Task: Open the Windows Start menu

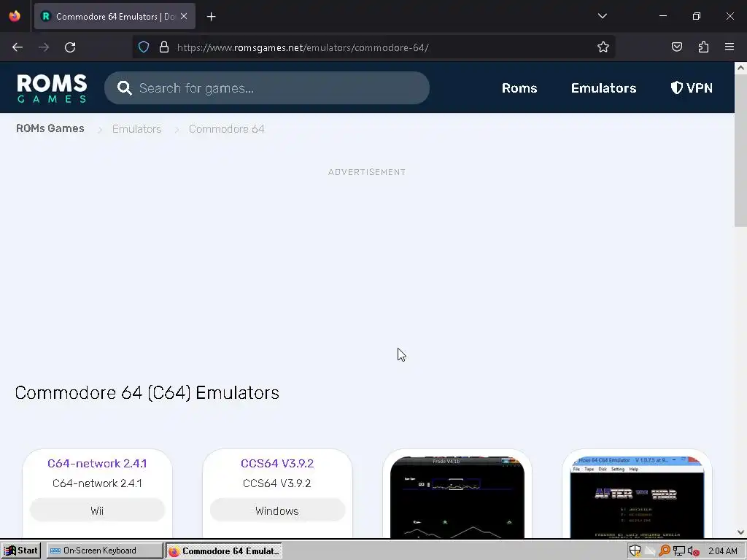Action: pos(21,551)
